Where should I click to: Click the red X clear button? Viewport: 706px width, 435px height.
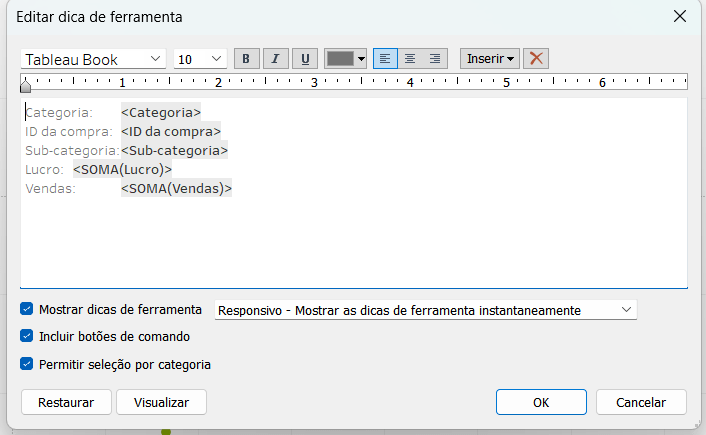(537, 59)
